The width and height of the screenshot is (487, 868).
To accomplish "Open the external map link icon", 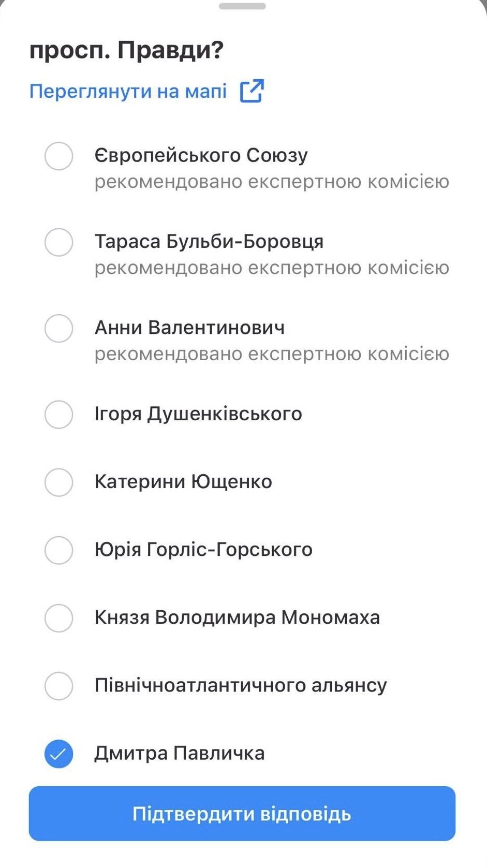I will coord(252,91).
